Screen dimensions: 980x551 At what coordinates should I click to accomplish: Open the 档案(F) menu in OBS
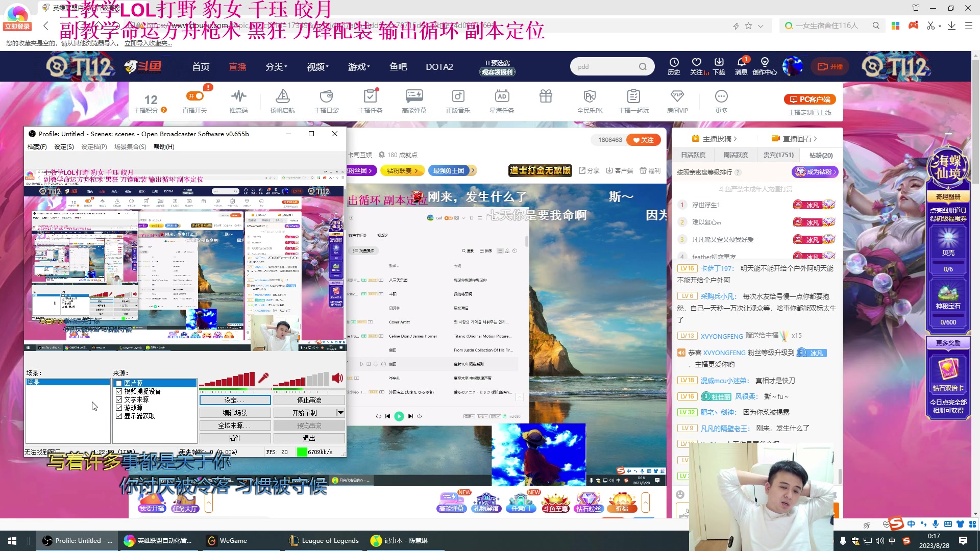(x=37, y=147)
